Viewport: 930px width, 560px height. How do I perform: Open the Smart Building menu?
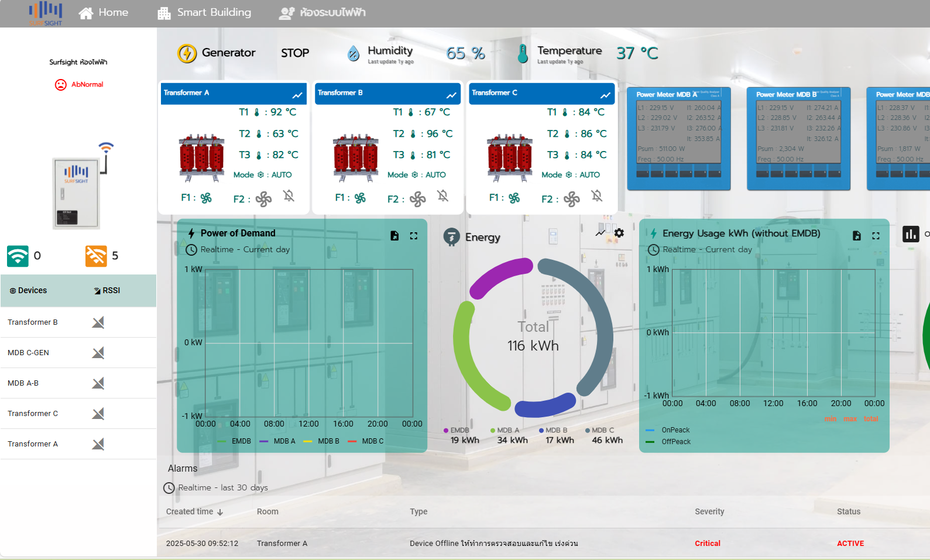(x=204, y=13)
